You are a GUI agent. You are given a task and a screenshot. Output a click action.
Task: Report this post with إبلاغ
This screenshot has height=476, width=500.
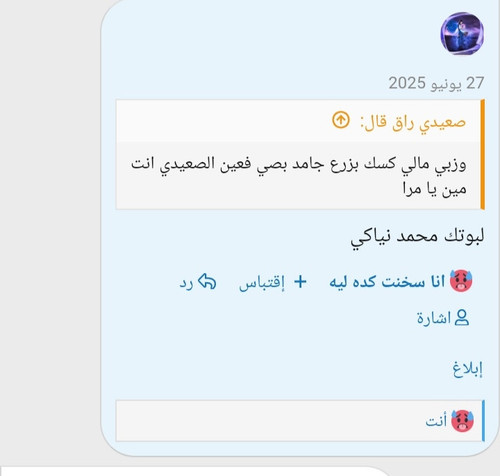tap(467, 369)
